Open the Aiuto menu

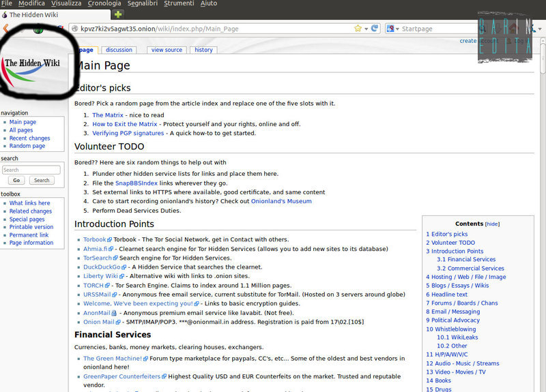pyautogui.click(x=209, y=3)
